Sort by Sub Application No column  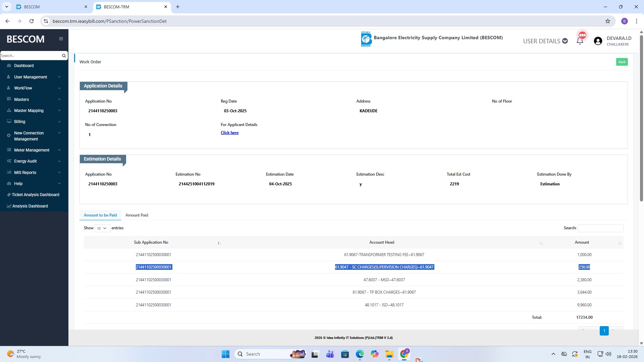click(151, 242)
